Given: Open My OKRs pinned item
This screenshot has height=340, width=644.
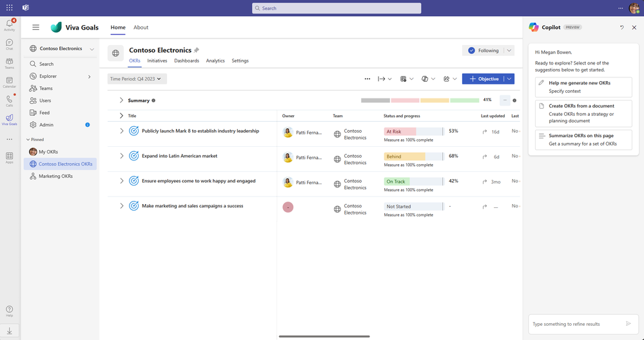Looking at the screenshot, I should click(x=61, y=152).
